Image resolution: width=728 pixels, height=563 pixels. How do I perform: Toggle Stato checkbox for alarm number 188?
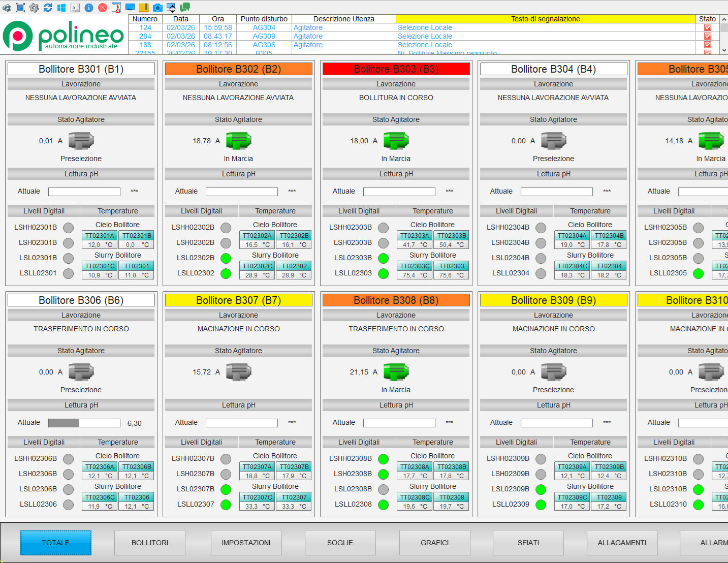click(707, 45)
